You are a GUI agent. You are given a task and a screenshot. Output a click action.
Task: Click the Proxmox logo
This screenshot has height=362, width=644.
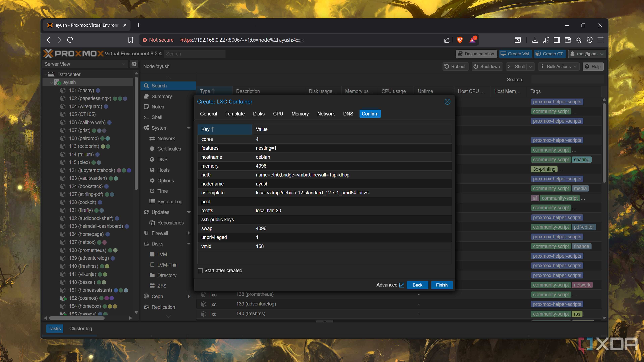[x=74, y=54]
